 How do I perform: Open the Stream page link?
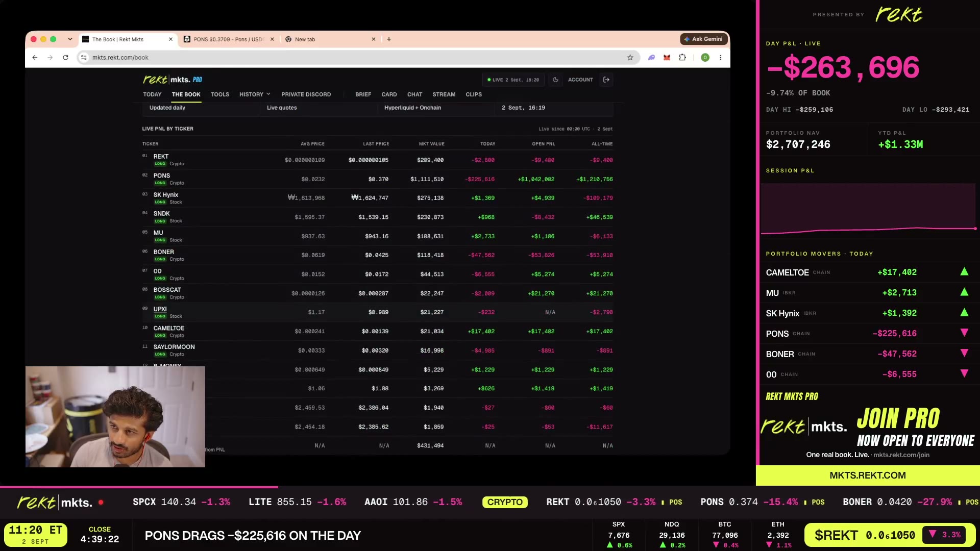tap(444, 94)
